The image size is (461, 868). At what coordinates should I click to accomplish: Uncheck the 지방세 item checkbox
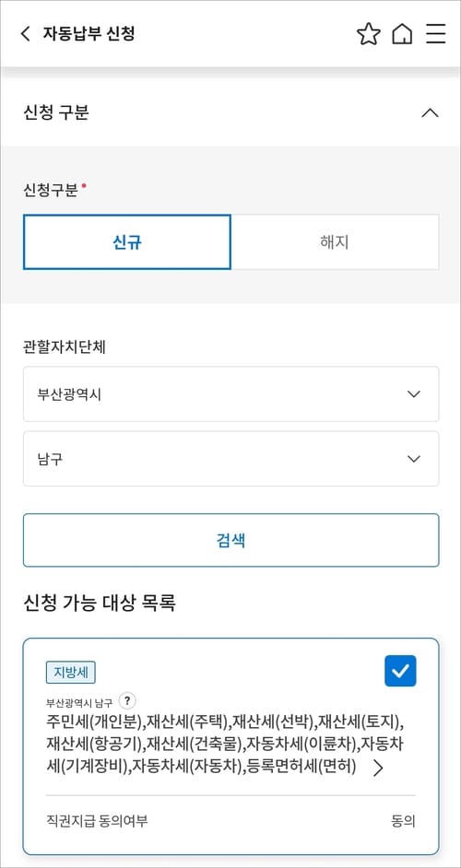coord(400,671)
